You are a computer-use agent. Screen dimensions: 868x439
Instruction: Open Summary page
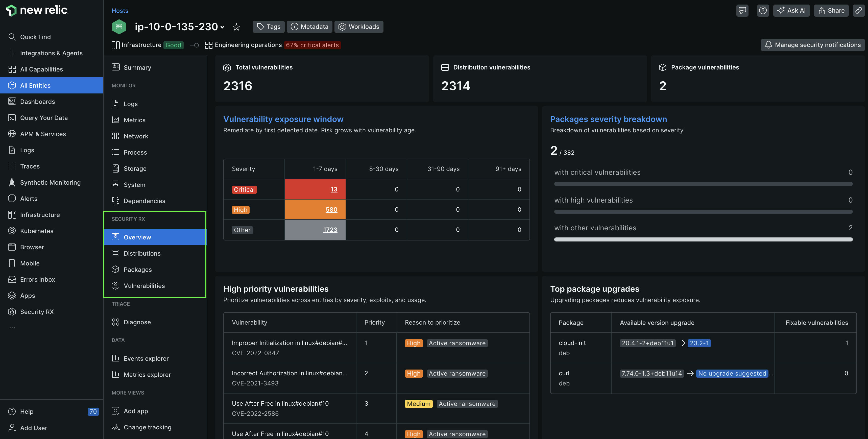pos(155,67)
